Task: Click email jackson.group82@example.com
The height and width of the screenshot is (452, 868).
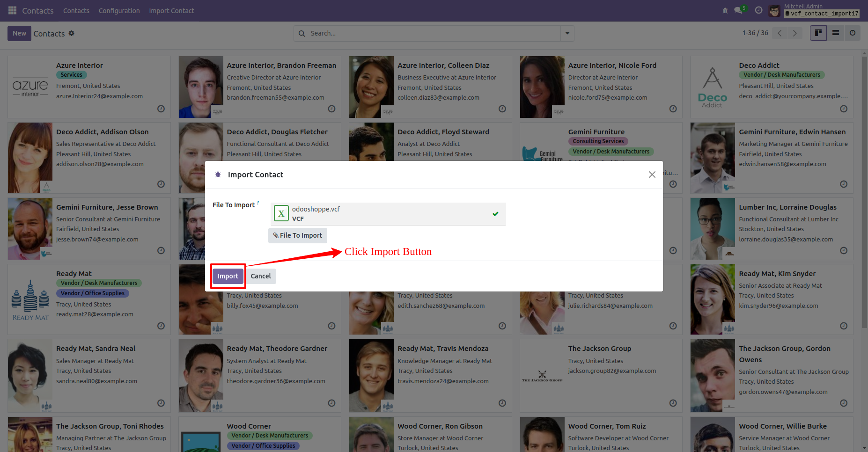Action: (x=612, y=371)
